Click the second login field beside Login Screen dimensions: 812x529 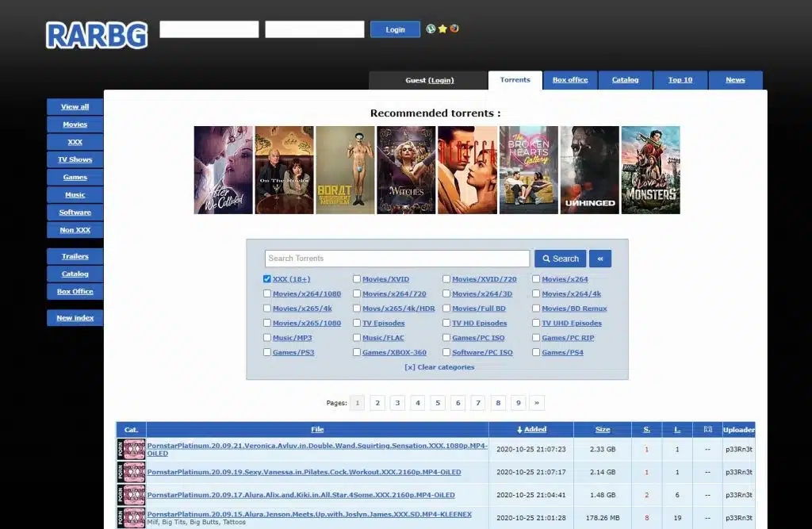coord(315,29)
